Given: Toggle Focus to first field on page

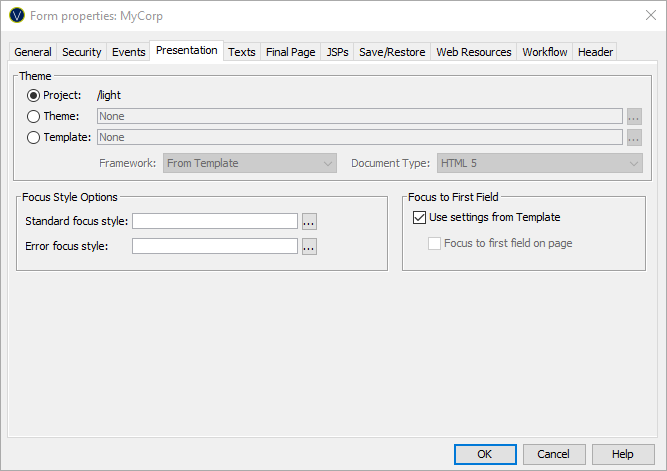Looking at the screenshot, I should tap(434, 243).
